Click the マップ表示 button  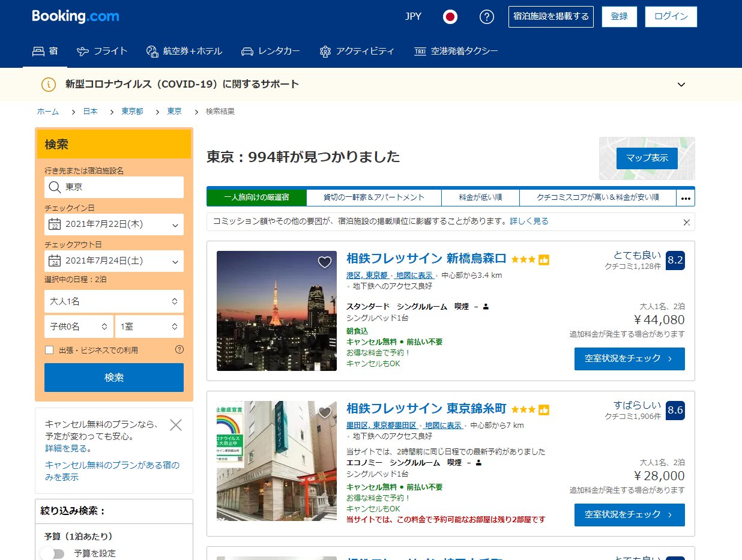pyautogui.click(x=647, y=158)
